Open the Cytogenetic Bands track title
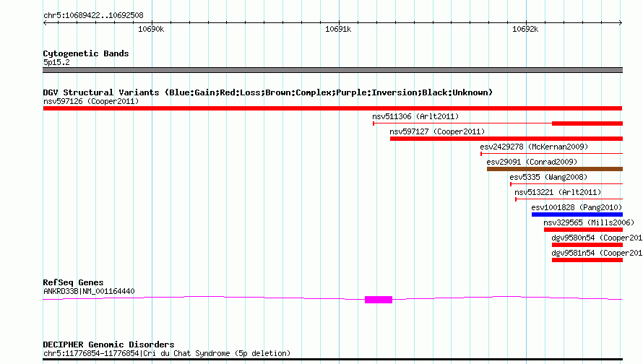643x364 pixels. (x=86, y=53)
